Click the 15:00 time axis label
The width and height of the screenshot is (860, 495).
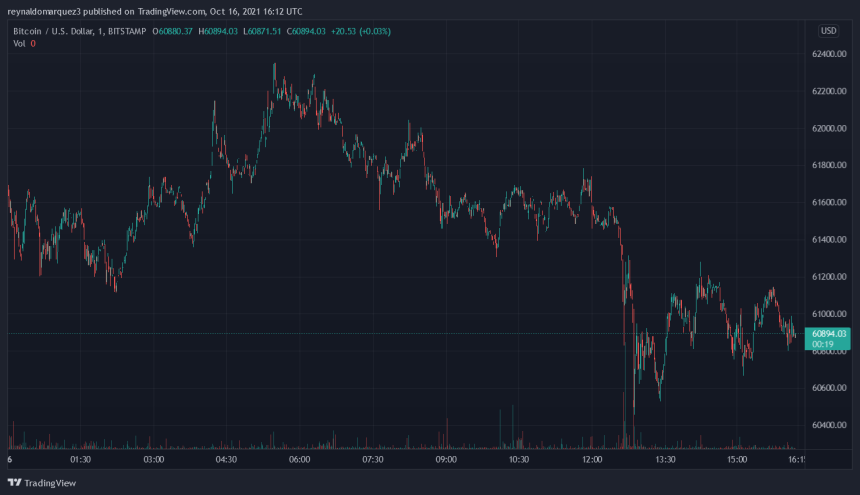click(x=737, y=459)
